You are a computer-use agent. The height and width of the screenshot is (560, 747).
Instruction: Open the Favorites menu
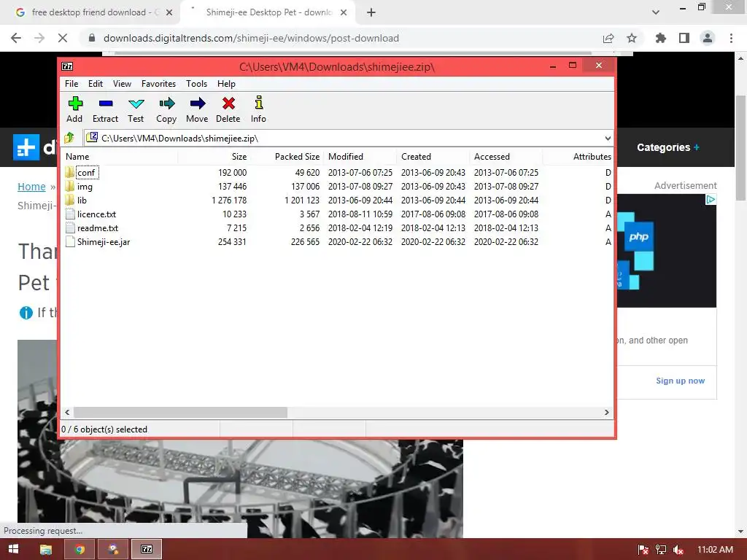(158, 84)
